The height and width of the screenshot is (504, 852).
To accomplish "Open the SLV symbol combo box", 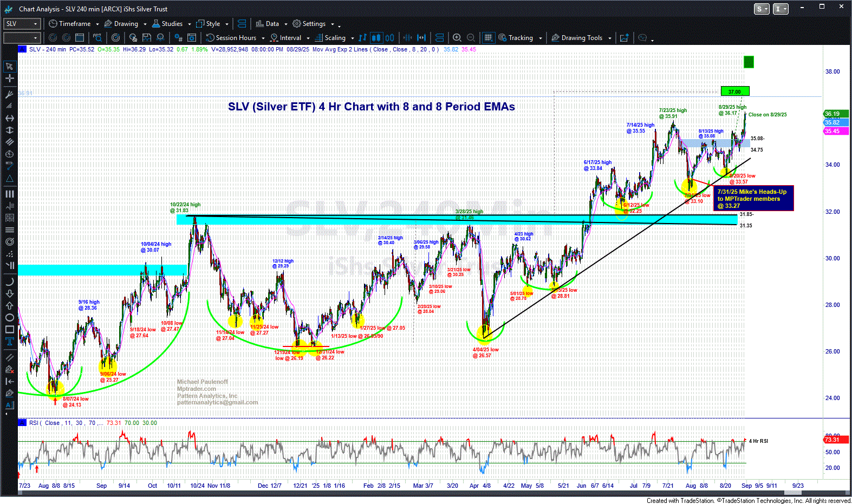I will click(x=22, y=24).
